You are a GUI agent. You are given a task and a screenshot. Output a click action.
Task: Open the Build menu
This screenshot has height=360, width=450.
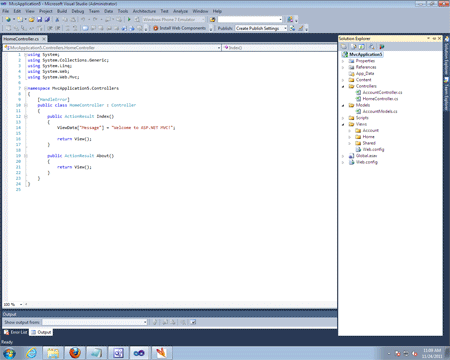click(62, 11)
